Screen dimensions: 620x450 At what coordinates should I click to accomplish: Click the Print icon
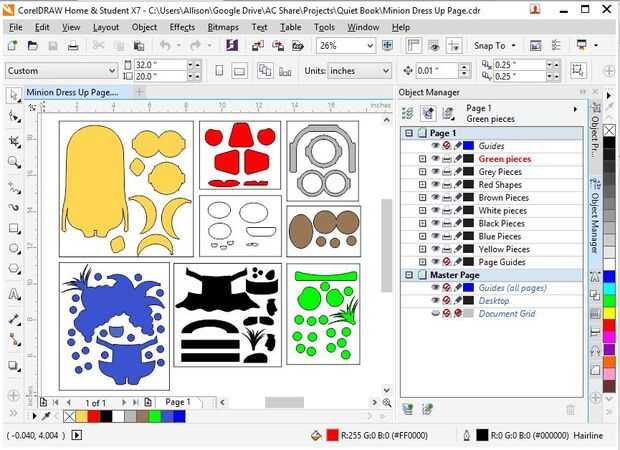[73, 46]
